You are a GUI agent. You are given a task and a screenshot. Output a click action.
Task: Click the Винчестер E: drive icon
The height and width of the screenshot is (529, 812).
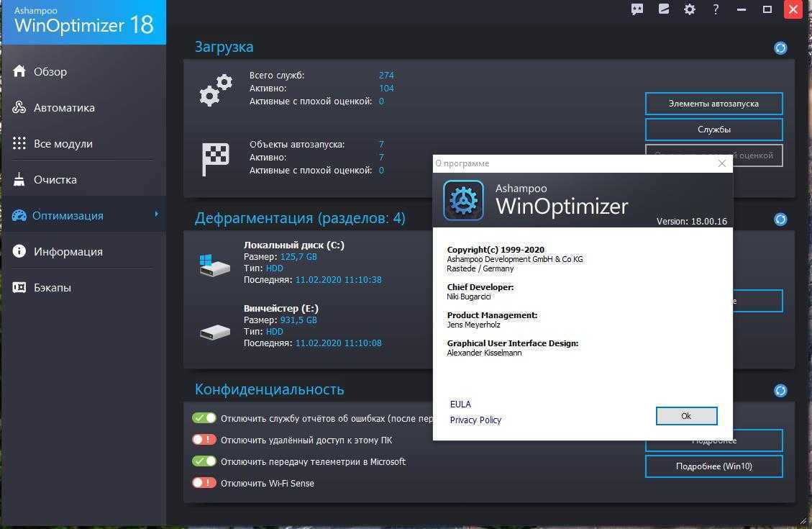click(214, 332)
